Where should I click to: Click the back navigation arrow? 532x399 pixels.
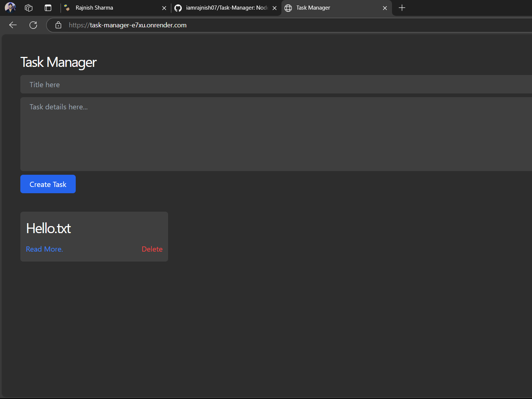coord(13,25)
